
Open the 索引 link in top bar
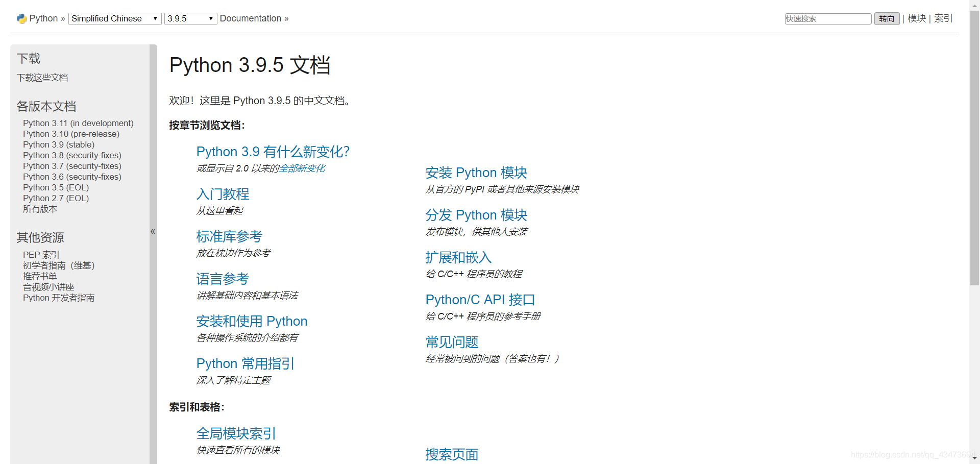click(x=943, y=18)
